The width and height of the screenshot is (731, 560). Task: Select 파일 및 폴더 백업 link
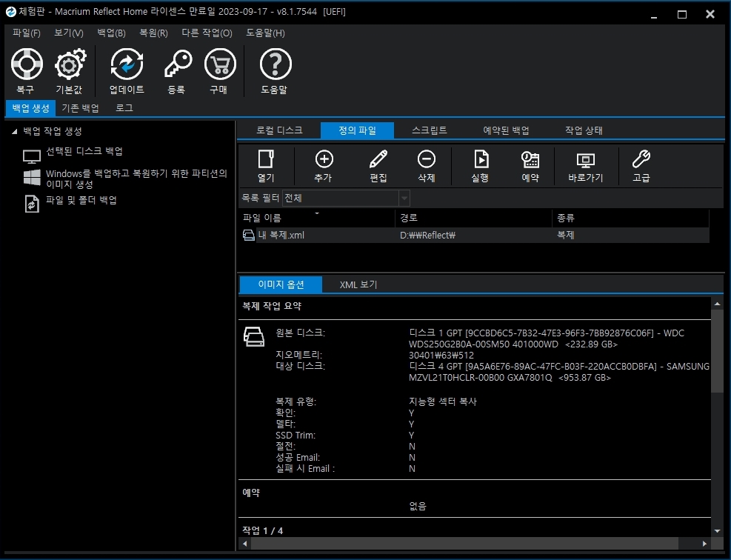pos(81,200)
